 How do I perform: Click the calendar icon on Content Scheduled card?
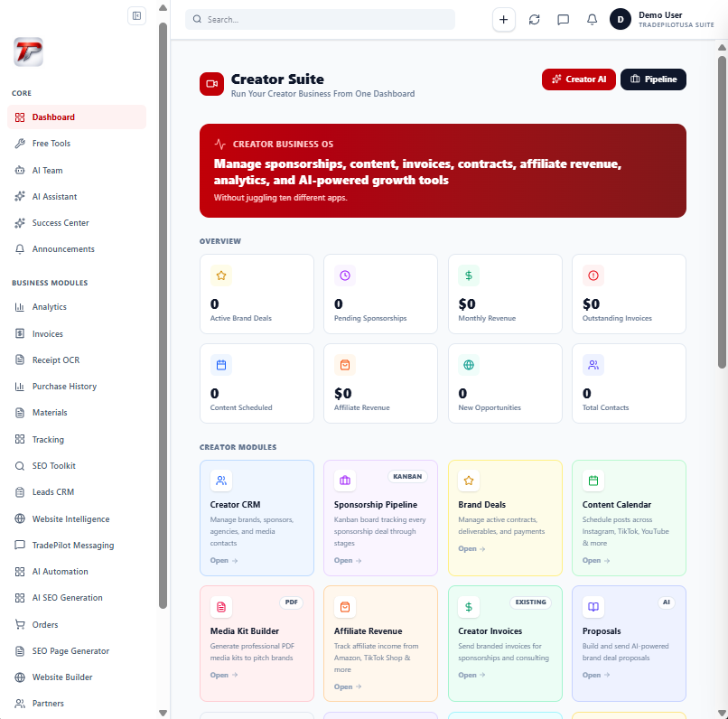click(x=221, y=365)
